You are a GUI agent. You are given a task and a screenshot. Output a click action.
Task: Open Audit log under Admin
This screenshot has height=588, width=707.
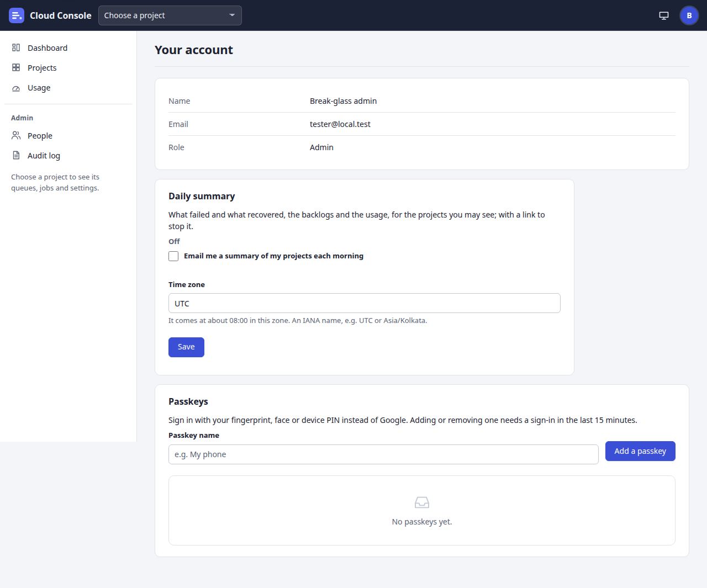pyautogui.click(x=68, y=156)
